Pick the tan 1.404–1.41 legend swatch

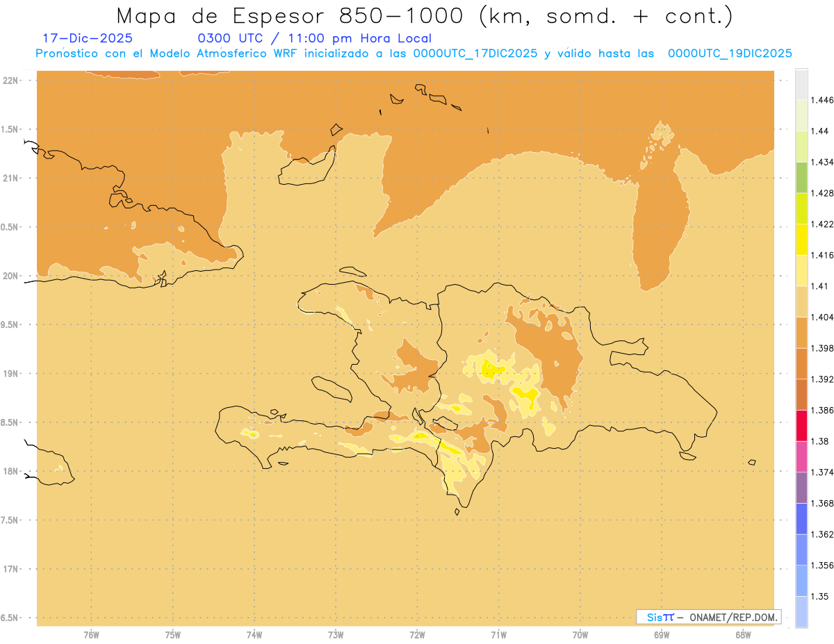[x=801, y=302]
